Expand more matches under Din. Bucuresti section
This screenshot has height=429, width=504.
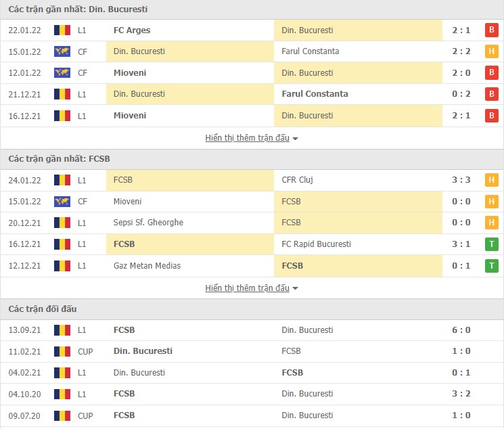252,138
